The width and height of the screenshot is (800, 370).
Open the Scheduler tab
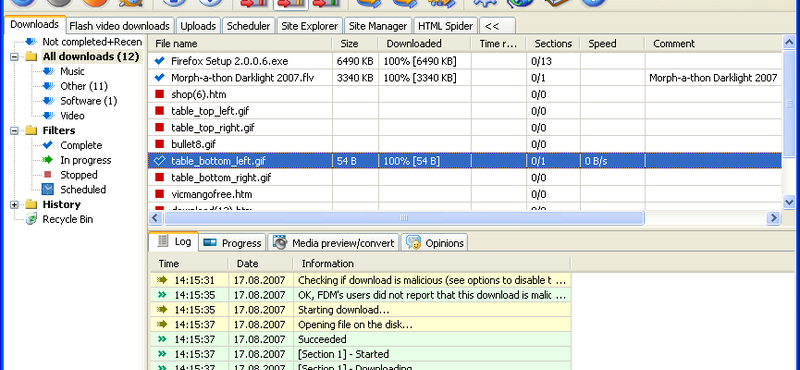[248, 26]
